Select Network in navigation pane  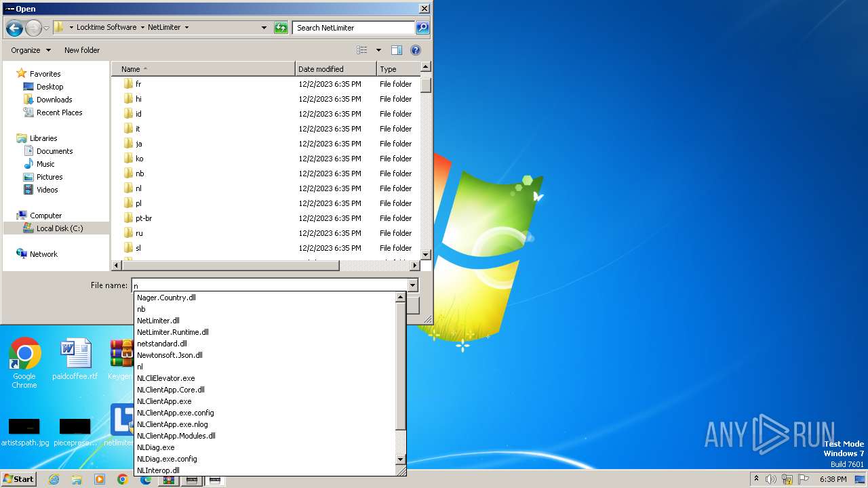pos(43,254)
